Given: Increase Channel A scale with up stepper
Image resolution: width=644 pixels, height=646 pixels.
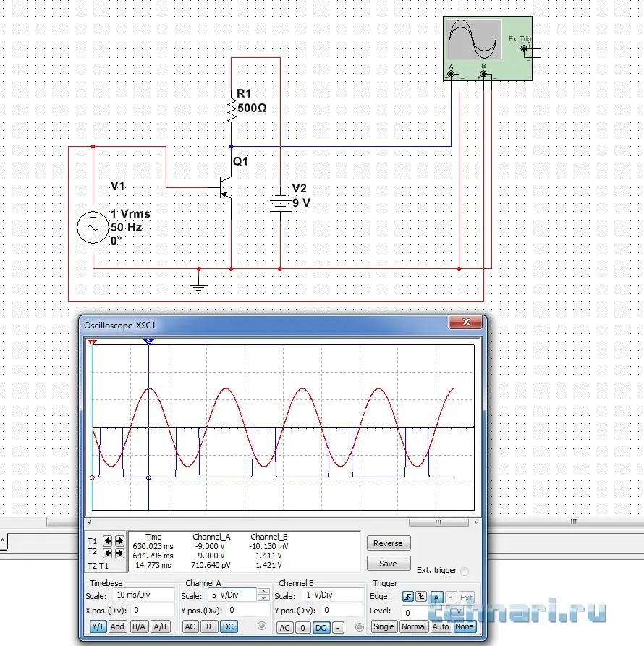Looking at the screenshot, I should [263, 592].
